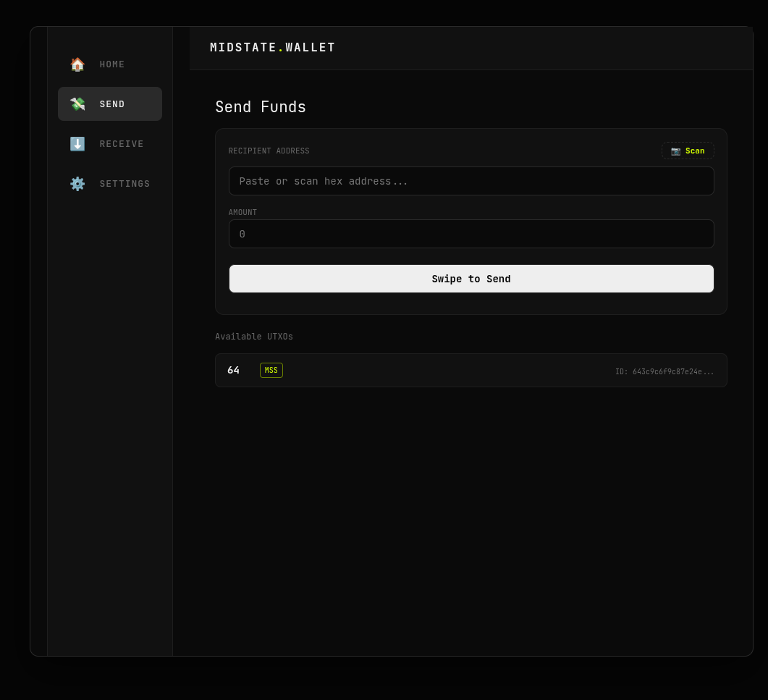Click the Available UTXOs label
Viewport: 768px width, 700px height.
254,337
